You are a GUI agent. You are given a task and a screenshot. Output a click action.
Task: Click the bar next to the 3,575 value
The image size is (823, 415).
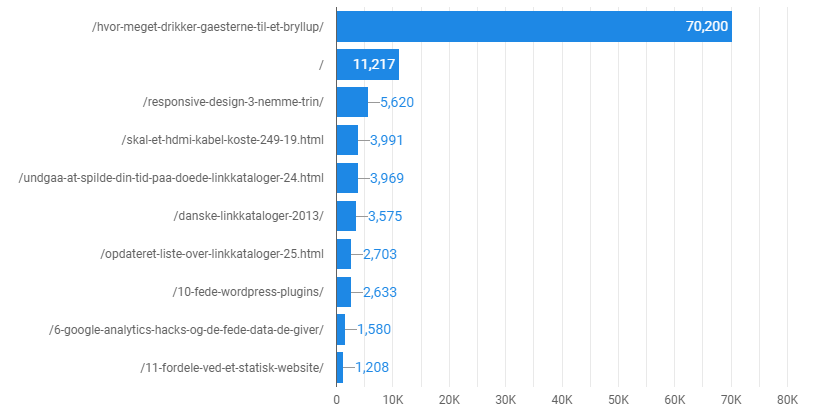coord(346,216)
